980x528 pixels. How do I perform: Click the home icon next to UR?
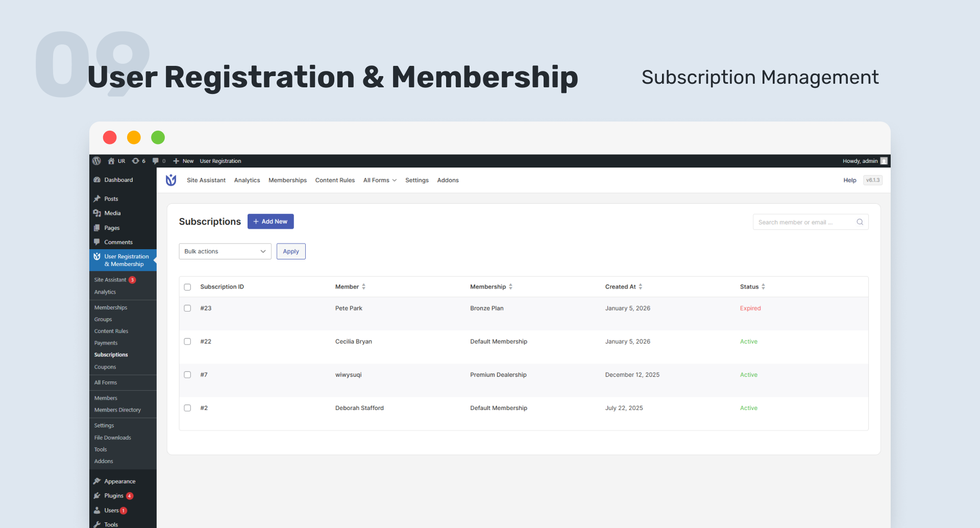click(111, 161)
